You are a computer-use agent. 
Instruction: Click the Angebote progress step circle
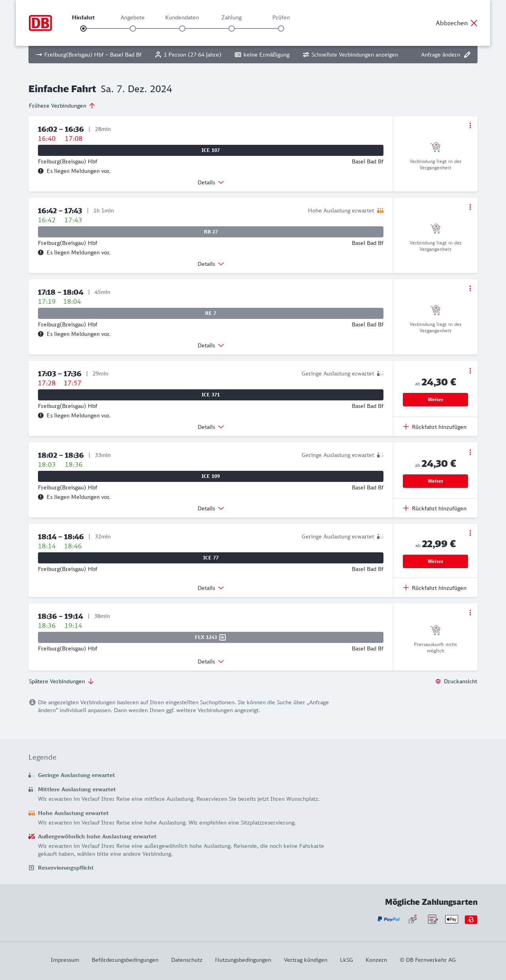(133, 28)
